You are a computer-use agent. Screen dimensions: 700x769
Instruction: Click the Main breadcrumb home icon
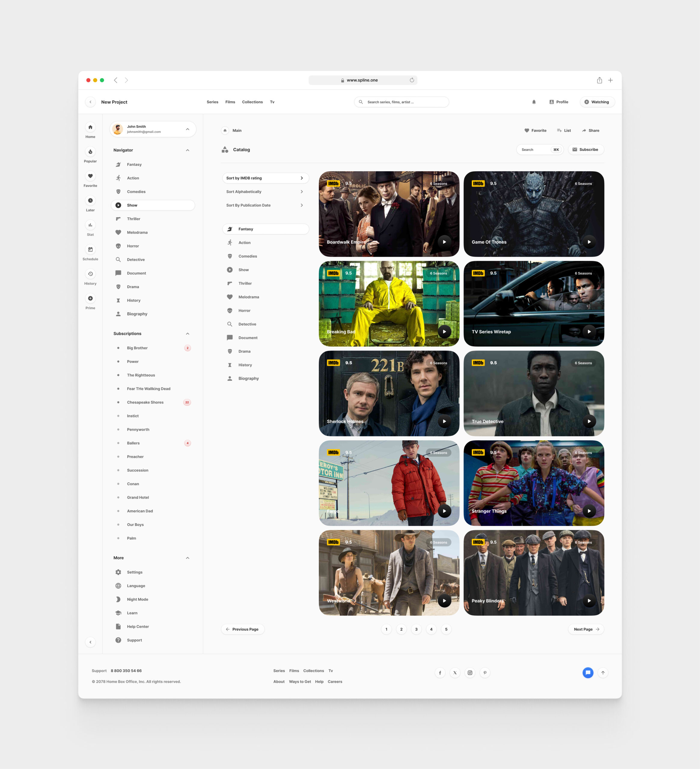pyautogui.click(x=225, y=130)
